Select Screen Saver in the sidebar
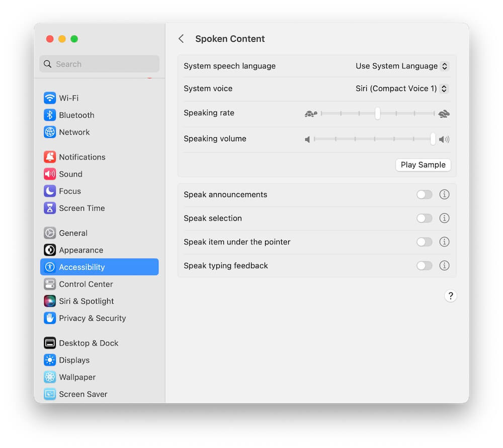 pos(100,394)
